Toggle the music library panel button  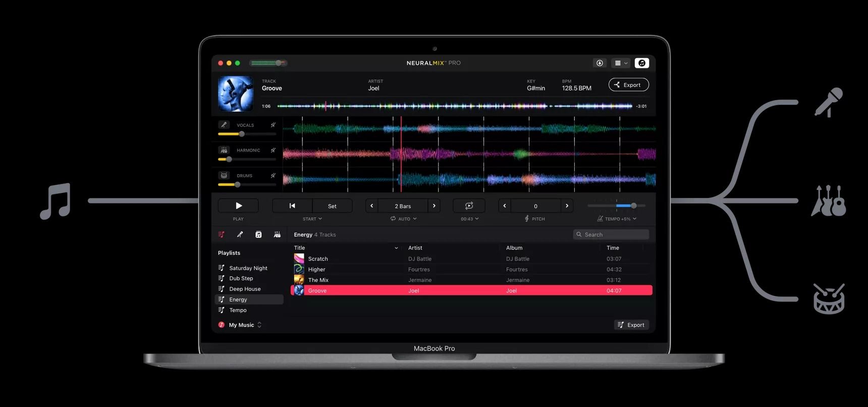(x=641, y=63)
